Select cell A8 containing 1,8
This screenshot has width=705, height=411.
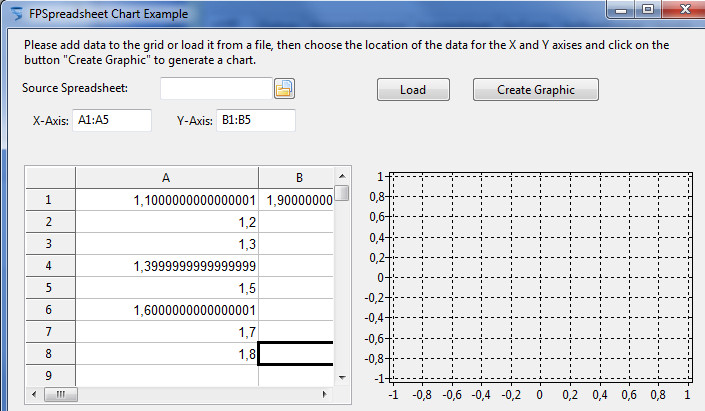click(x=167, y=354)
